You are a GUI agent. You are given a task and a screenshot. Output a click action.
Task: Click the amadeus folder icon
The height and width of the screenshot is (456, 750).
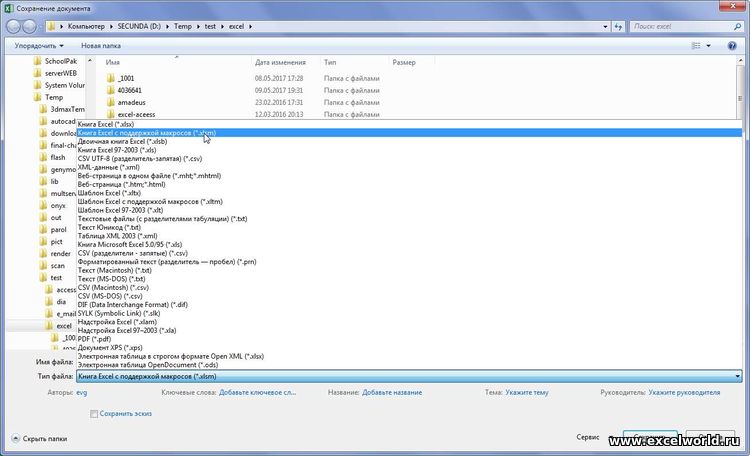pyautogui.click(x=111, y=102)
